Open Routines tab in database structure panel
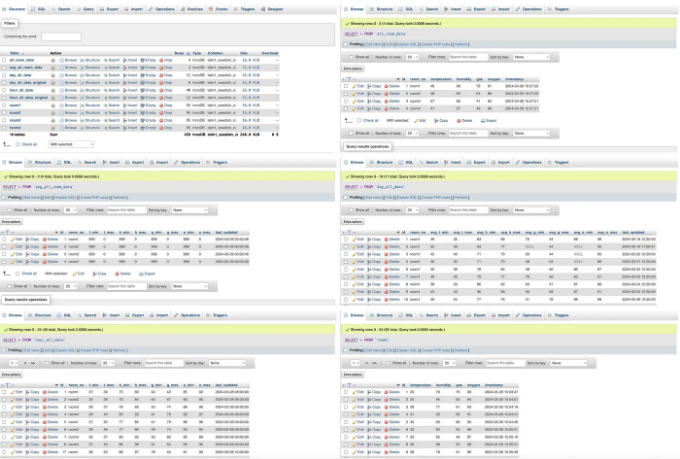This screenshot has width=680, height=459. [192, 9]
